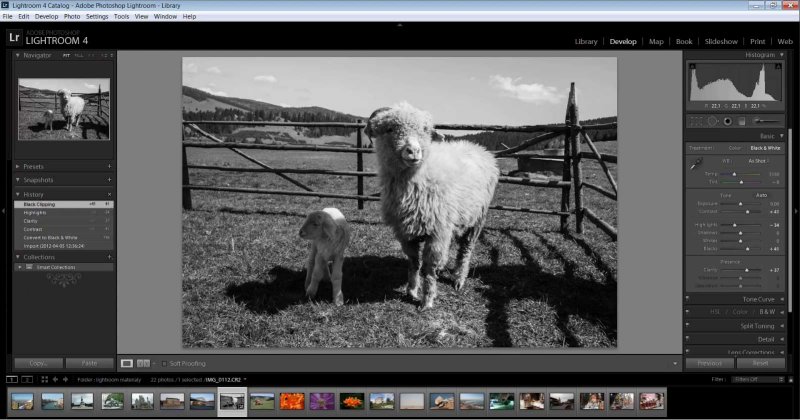Select the crop overlay tool icon

tap(697, 120)
